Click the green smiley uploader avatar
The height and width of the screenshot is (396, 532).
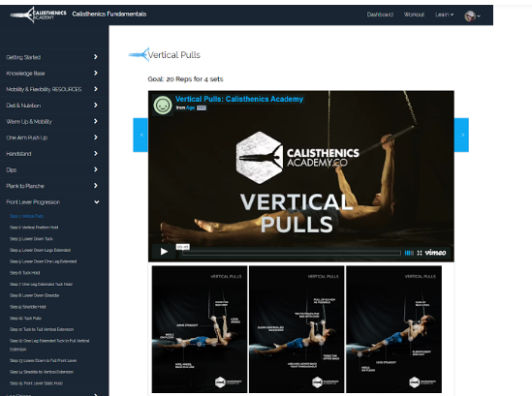point(163,106)
